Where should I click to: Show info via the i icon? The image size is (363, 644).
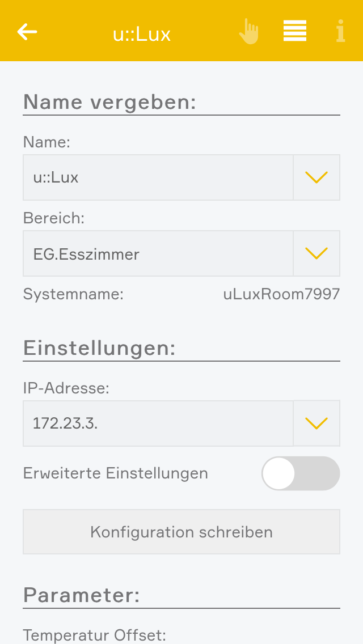340,31
